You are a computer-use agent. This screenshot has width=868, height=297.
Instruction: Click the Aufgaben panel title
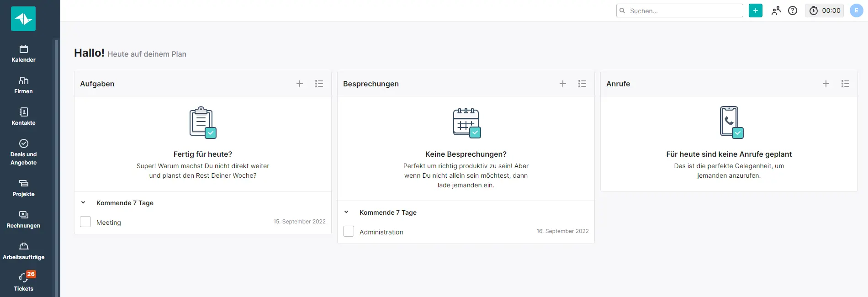97,84
